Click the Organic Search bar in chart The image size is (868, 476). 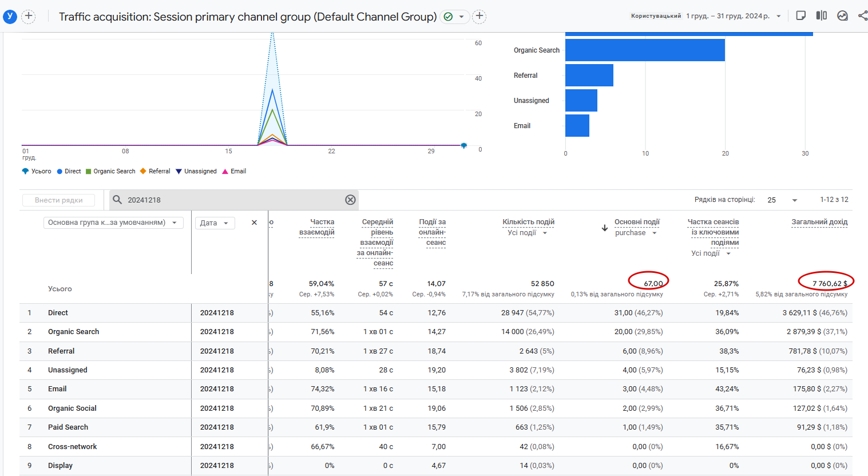[x=645, y=50]
